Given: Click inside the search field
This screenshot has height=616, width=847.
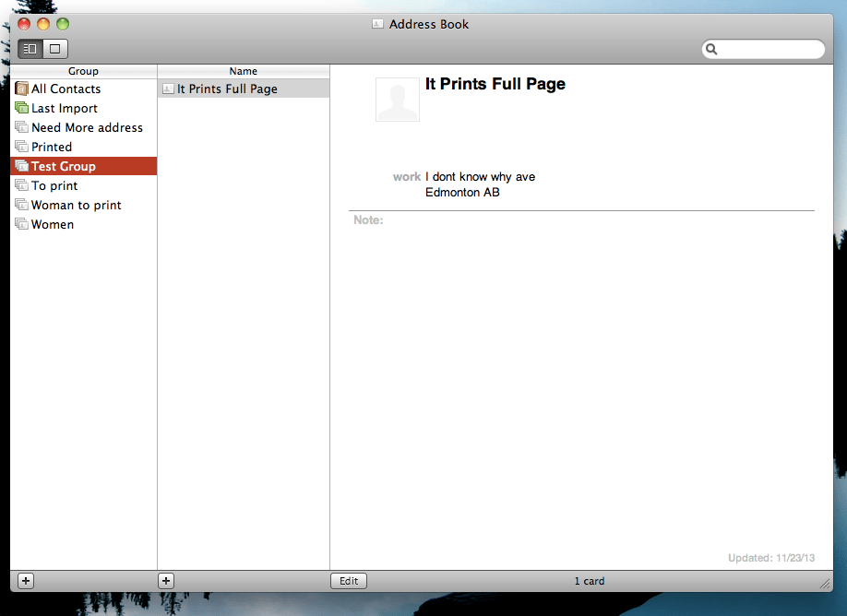Looking at the screenshot, I should coord(766,48).
